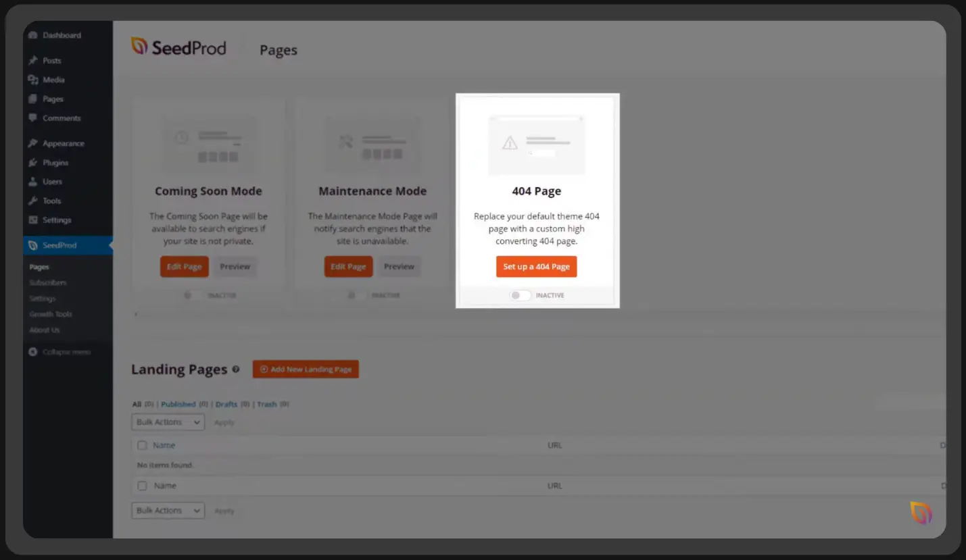Check the footer Name select-all checkbox

tap(142, 486)
